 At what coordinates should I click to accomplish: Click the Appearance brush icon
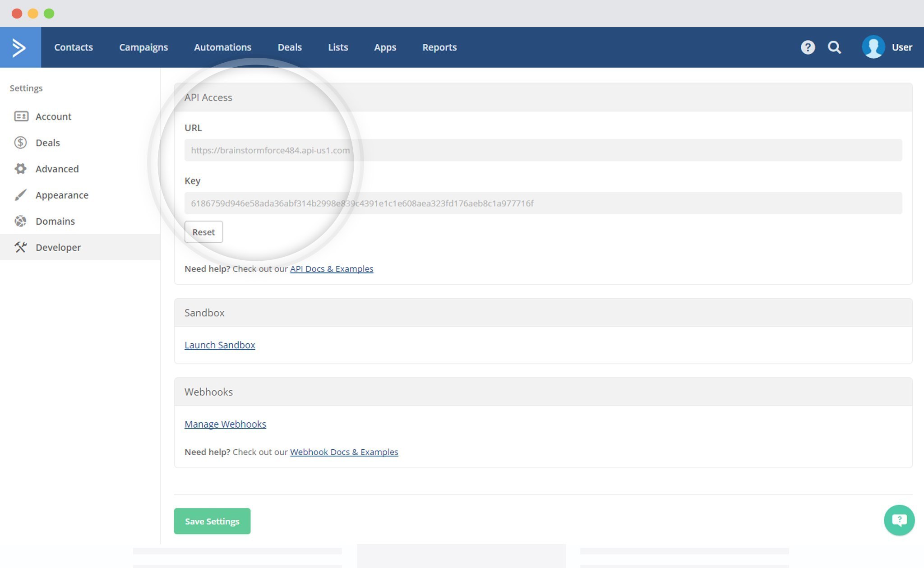tap(20, 195)
